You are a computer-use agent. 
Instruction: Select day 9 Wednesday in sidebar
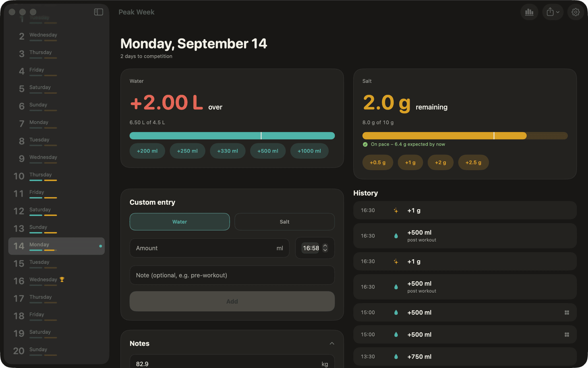[x=57, y=159]
